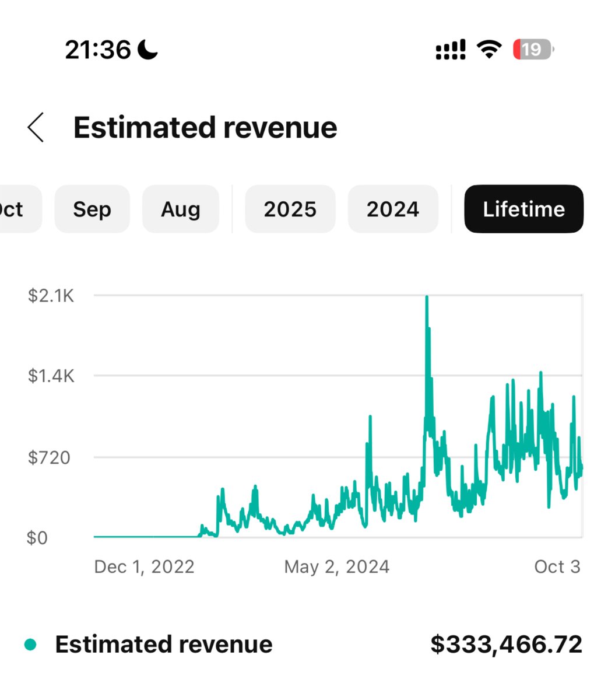
Task: Tap the $333,466.72 total value
Action: point(507,645)
